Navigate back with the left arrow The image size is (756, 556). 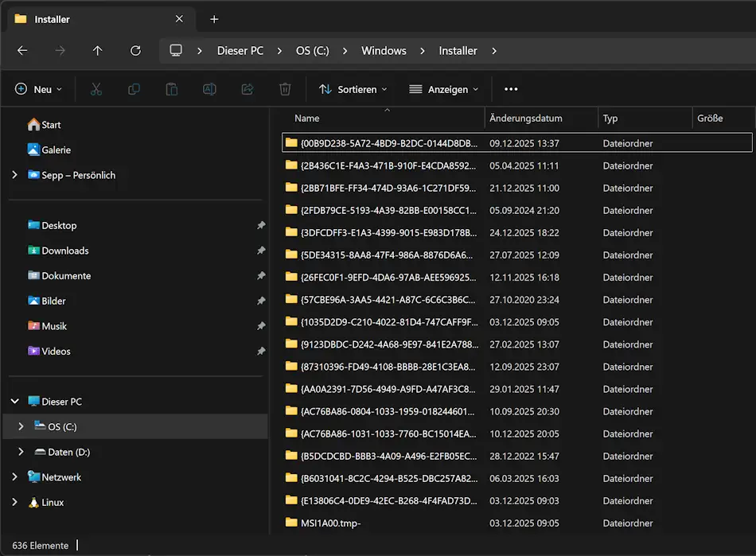coord(22,50)
